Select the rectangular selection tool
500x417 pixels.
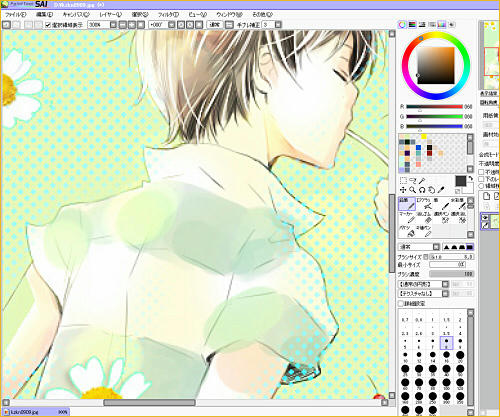[x=403, y=181]
